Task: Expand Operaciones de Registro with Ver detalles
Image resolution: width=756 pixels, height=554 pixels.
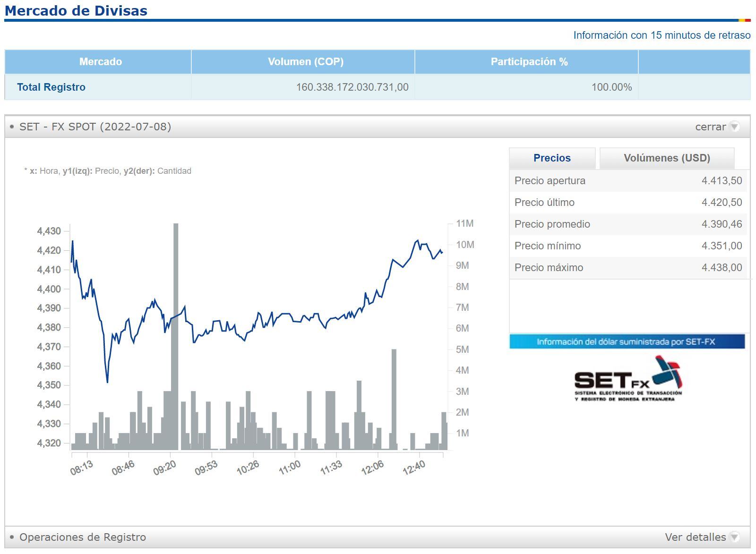Action: 695,537
